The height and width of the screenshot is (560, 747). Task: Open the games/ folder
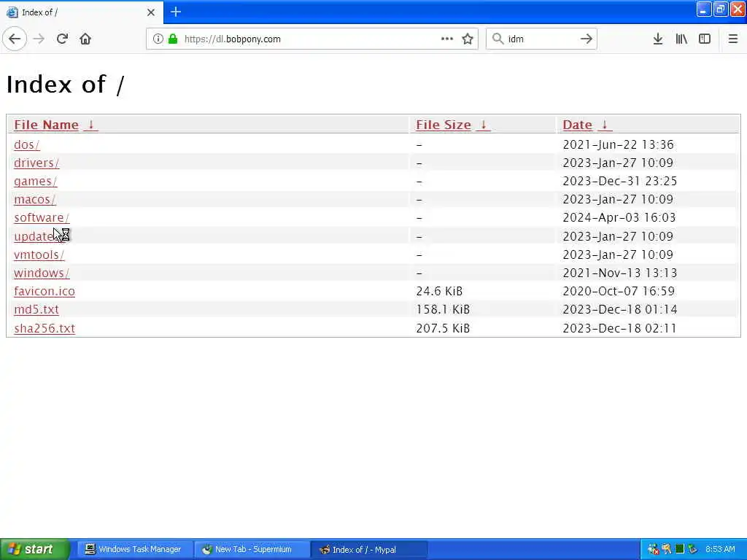(35, 182)
